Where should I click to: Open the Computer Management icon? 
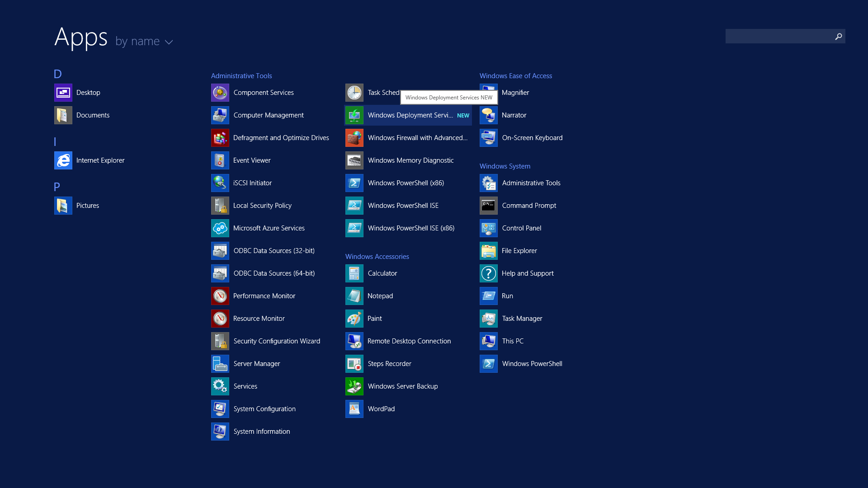coord(220,115)
